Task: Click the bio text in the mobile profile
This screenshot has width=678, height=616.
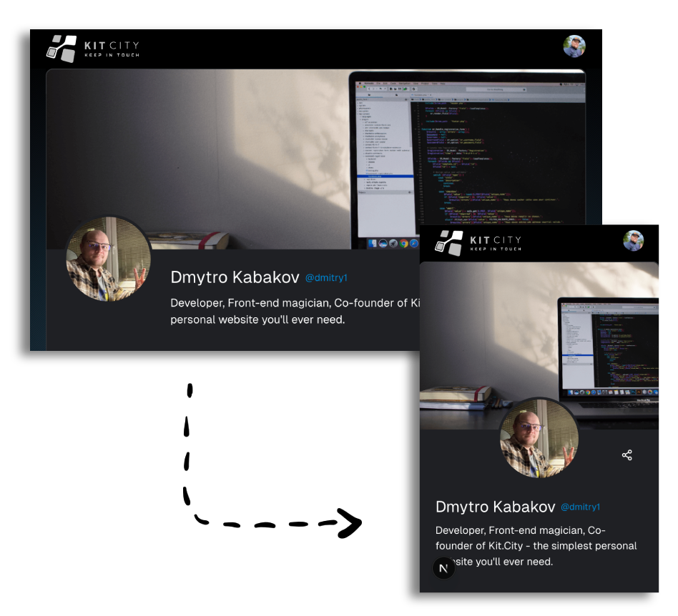Action: pos(535,546)
